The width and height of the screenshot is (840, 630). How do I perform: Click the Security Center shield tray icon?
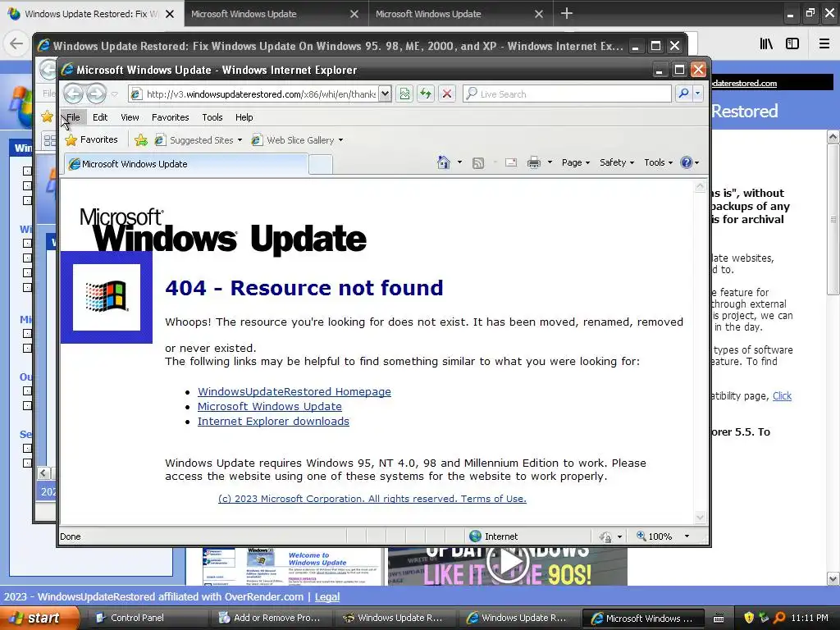click(749, 618)
